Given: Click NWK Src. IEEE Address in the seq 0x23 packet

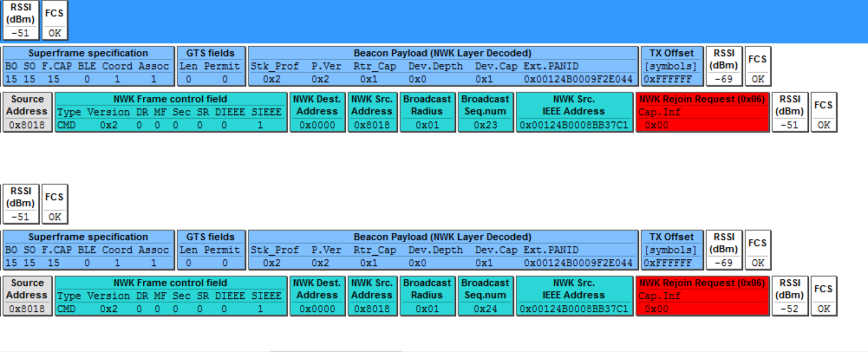Looking at the screenshot, I should coord(575,113).
